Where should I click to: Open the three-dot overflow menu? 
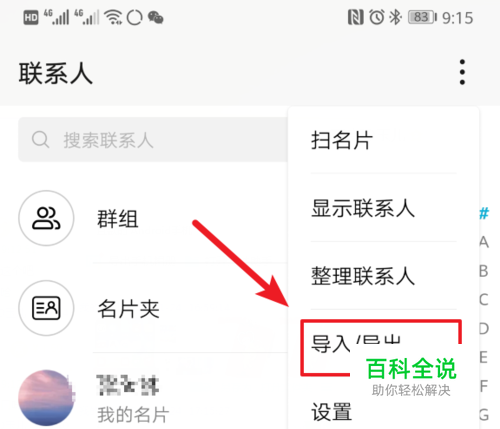point(462,72)
